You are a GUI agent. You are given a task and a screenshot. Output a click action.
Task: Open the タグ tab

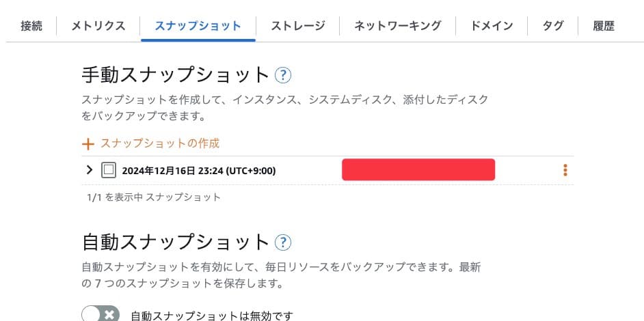tap(553, 26)
